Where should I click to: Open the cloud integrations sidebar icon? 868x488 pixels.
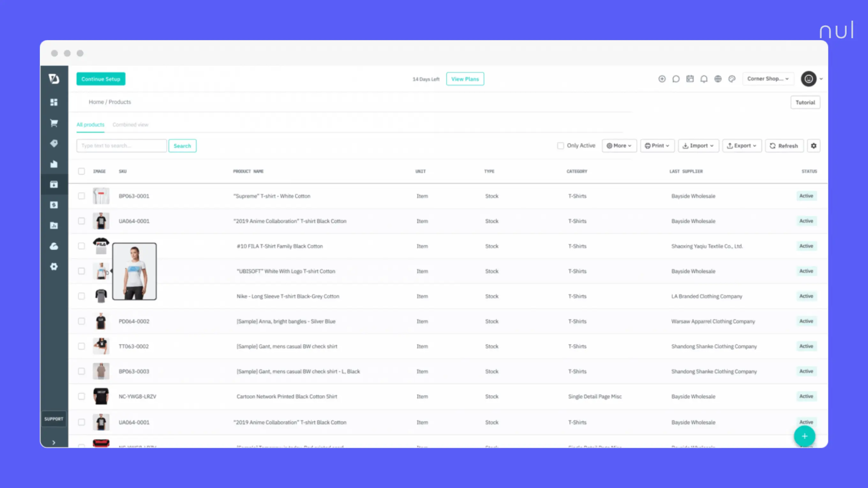pyautogui.click(x=54, y=246)
